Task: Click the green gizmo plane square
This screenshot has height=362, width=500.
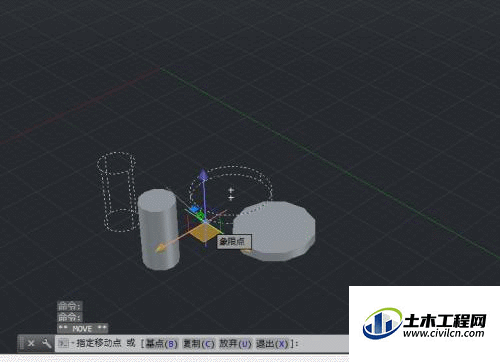Action: 200,215
